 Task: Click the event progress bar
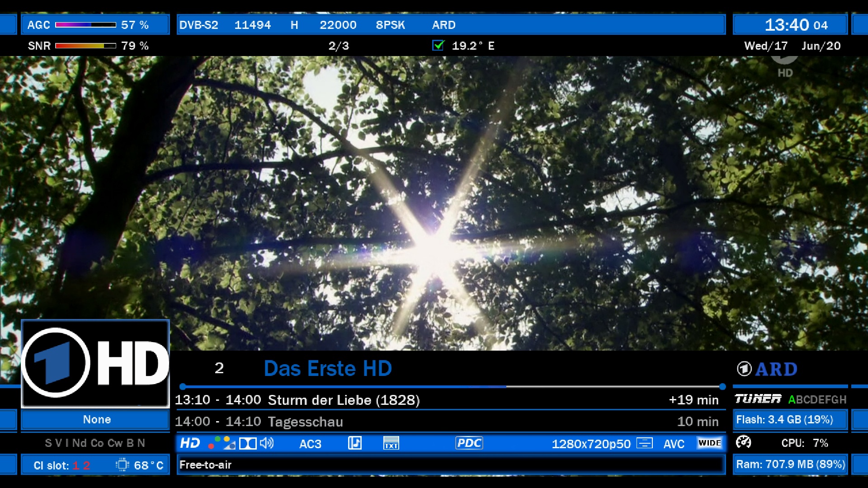[452, 387]
